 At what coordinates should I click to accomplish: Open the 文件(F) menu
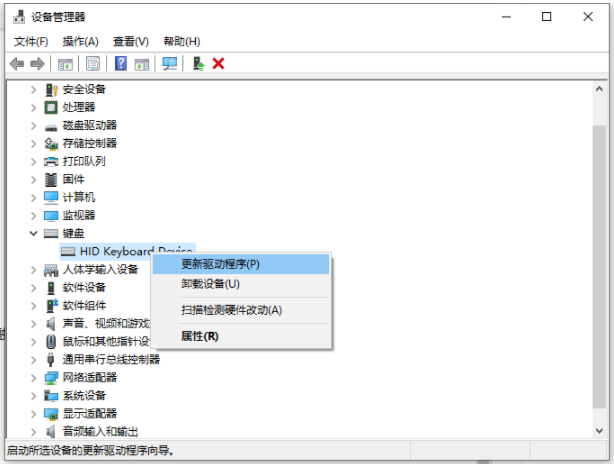31,41
